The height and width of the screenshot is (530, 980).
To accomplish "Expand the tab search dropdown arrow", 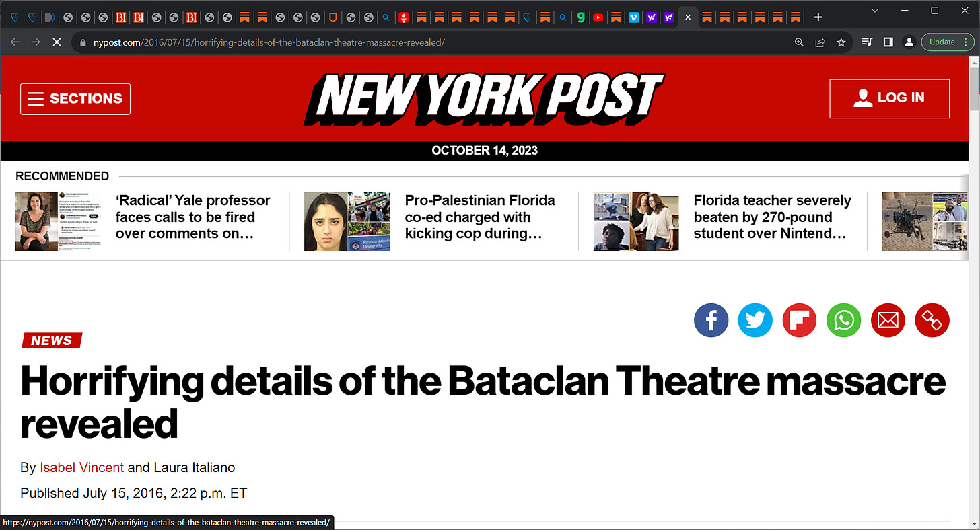I will point(875,11).
